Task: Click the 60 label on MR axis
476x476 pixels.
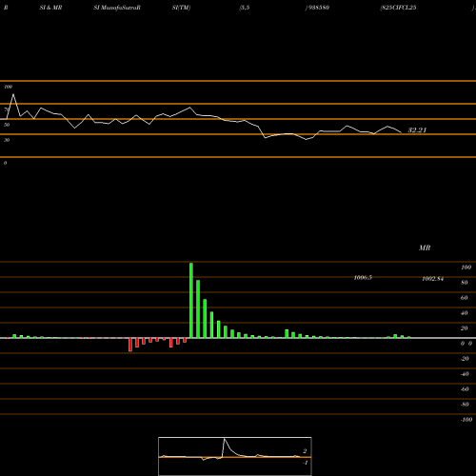Action: (465, 298)
